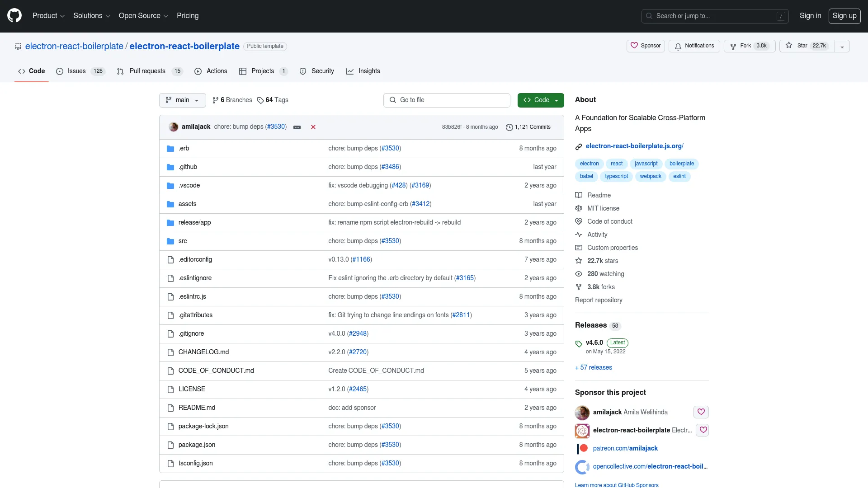Screen dimensions: 868x488
Task: Expand the add repository options button
Action: (x=842, y=46)
